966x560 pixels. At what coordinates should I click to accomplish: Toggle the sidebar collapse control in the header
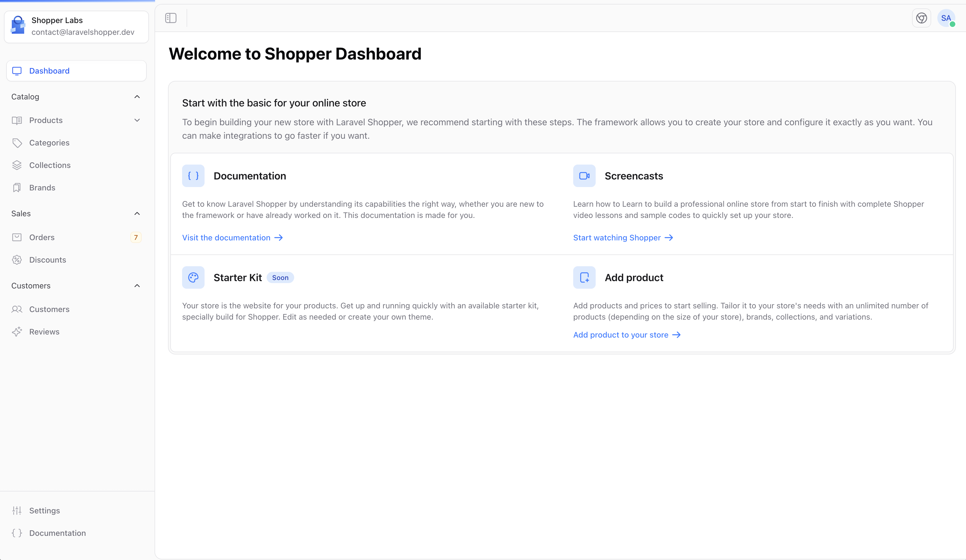171,18
